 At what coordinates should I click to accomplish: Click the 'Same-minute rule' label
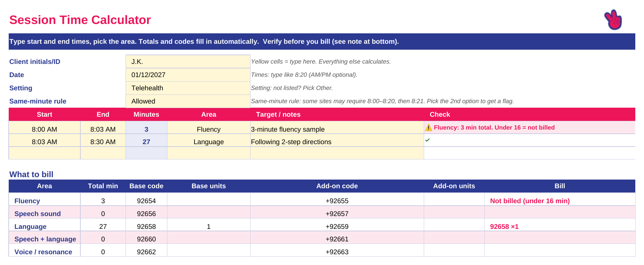(38, 101)
